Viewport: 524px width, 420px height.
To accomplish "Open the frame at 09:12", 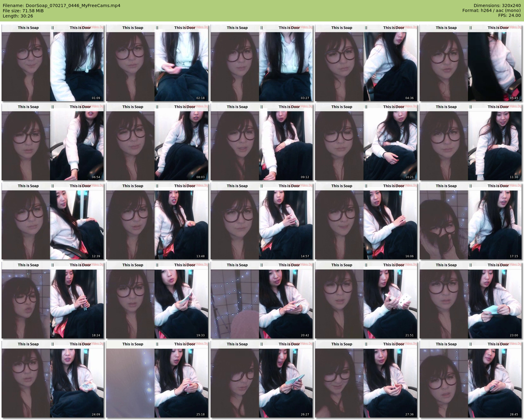I will point(262,142).
